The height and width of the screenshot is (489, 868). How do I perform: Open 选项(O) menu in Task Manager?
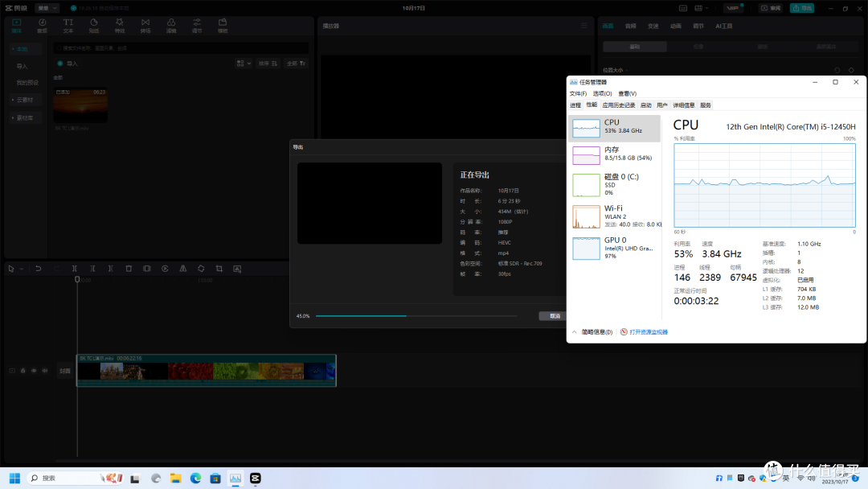tap(602, 93)
